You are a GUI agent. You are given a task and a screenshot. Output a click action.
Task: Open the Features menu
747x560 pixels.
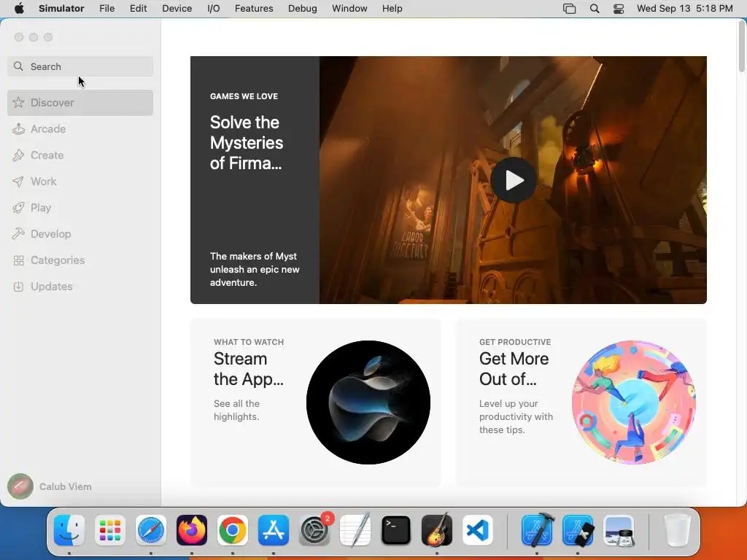(254, 9)
